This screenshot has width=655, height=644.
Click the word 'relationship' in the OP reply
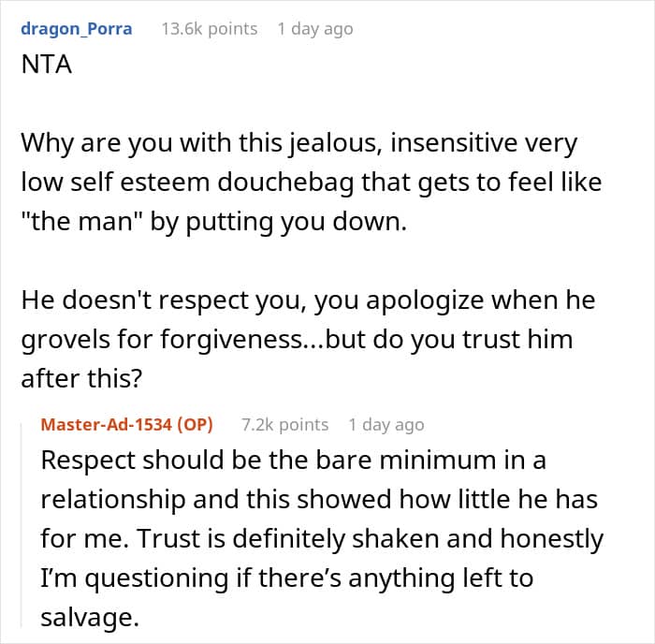click(110, 500)
